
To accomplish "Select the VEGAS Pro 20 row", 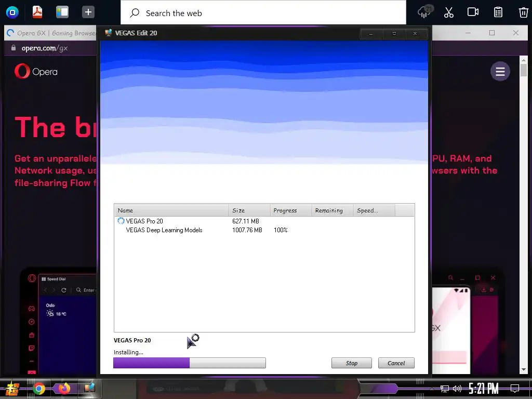I will (x=264, y=221).
